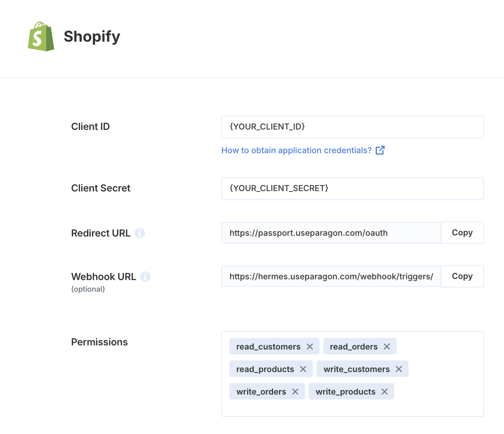Image resolution: width=504 pixels, height=434 pixels.
Task: Focus the Client Secret input field
Action: 353,188
